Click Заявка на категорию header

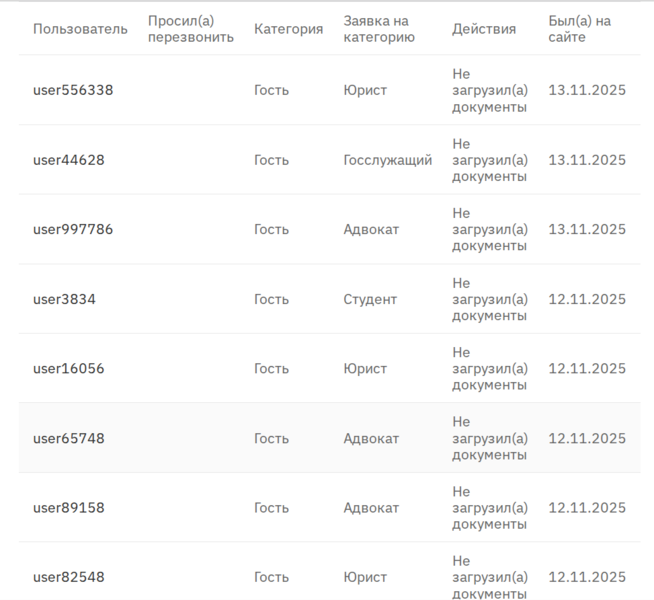(378, 29)
